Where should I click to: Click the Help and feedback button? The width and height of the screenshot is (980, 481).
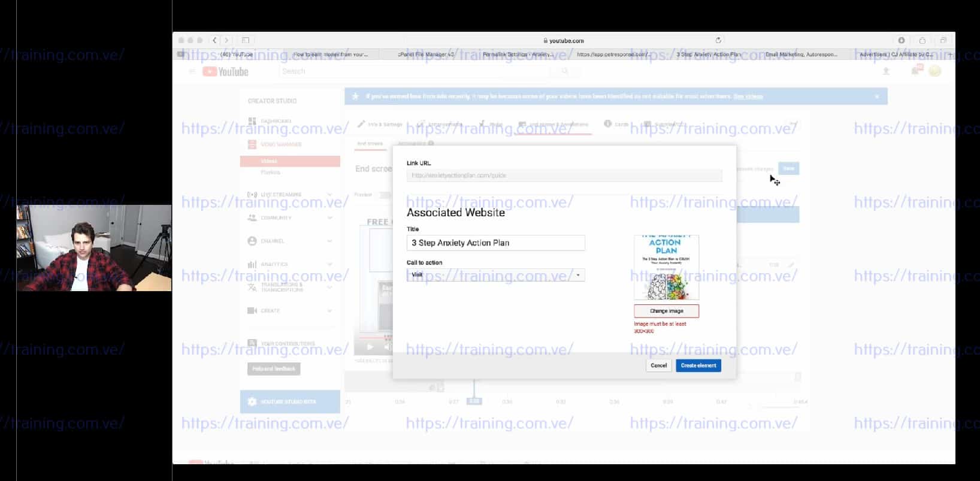[x=274, y=369]
